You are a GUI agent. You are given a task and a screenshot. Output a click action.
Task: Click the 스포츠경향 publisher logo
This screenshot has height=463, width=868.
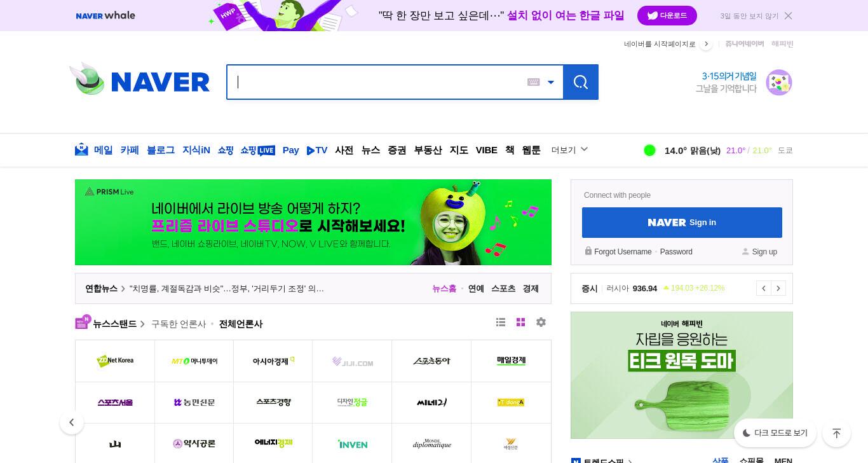[x=273, y=403]
